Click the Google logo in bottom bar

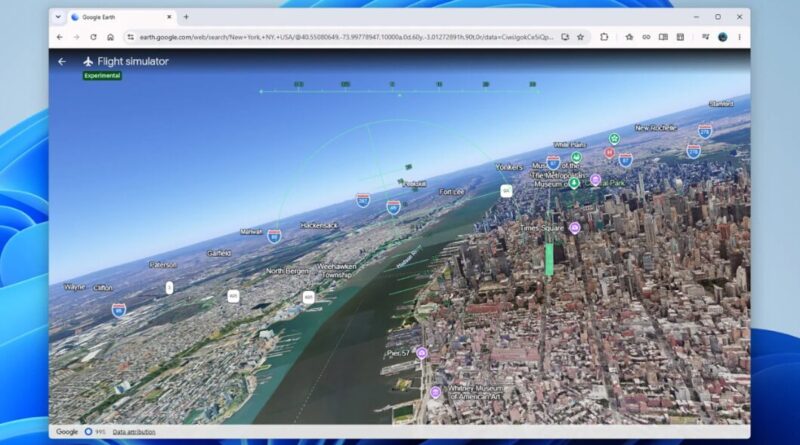click(67, 432)
